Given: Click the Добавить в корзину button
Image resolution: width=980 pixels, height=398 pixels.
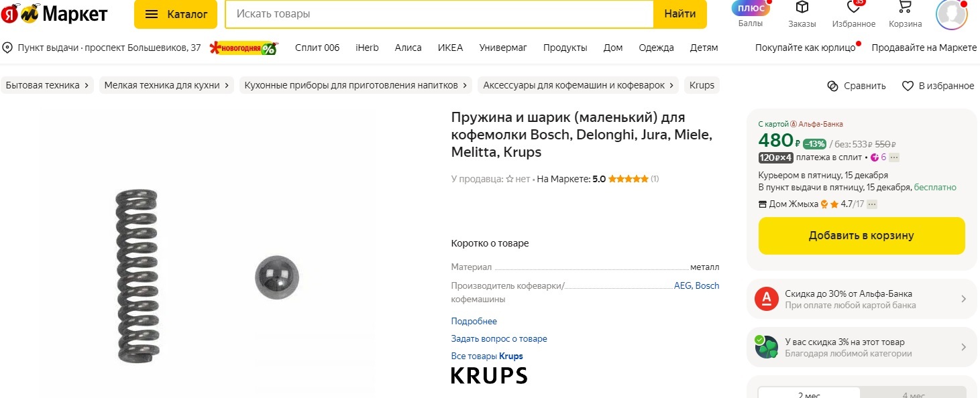Looking at the screenshot, I should click(x=861, y=236).
